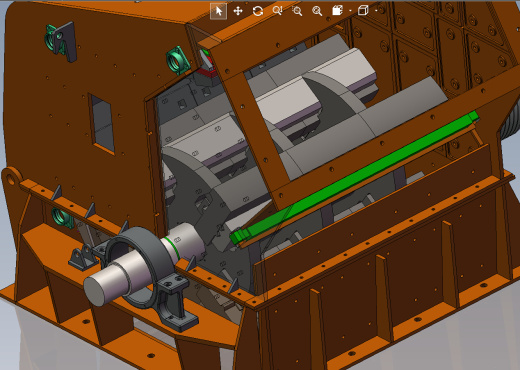Choose the Pan move tool
This screenshot has width=520, height=370.
pyautogui.click(x=238, y=11)
